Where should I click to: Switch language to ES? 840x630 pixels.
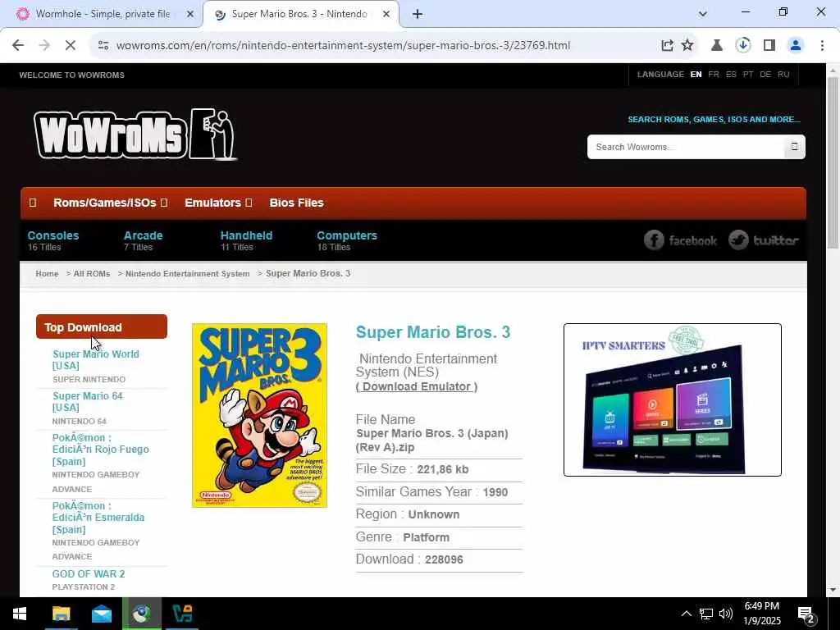tap(731, 75)
